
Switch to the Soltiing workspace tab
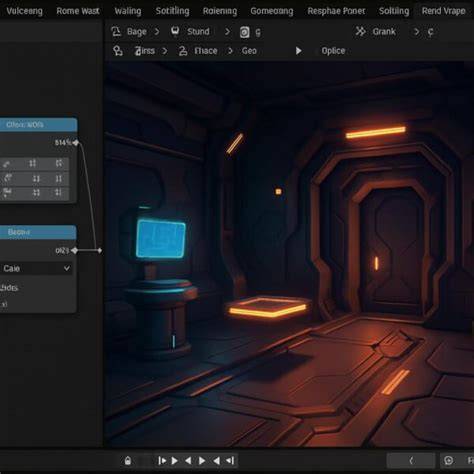(394, 11)
